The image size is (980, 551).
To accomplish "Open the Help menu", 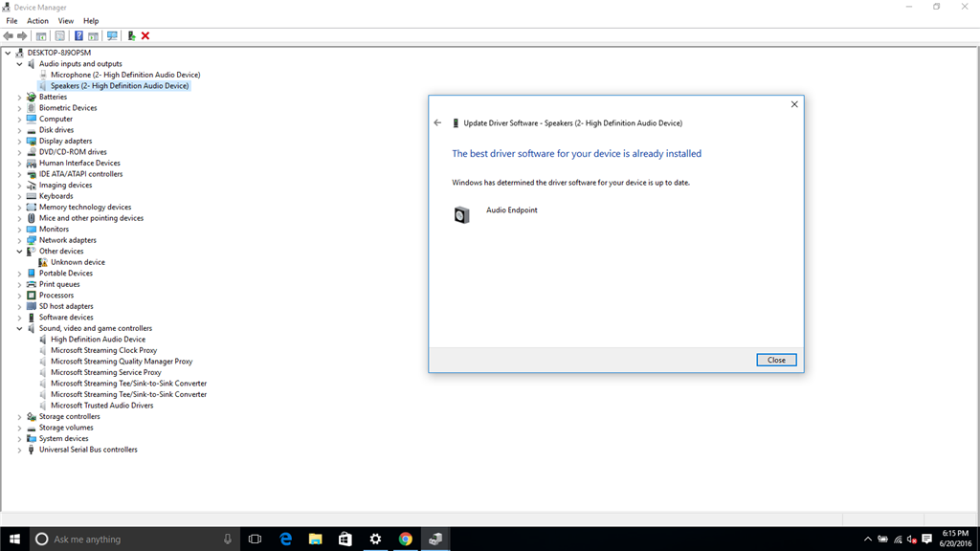I will pyautogui.click(x=91, y=21).
